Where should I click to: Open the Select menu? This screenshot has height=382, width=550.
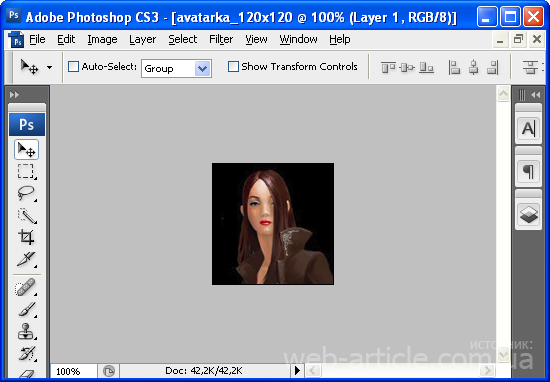(x=182, y=39)
